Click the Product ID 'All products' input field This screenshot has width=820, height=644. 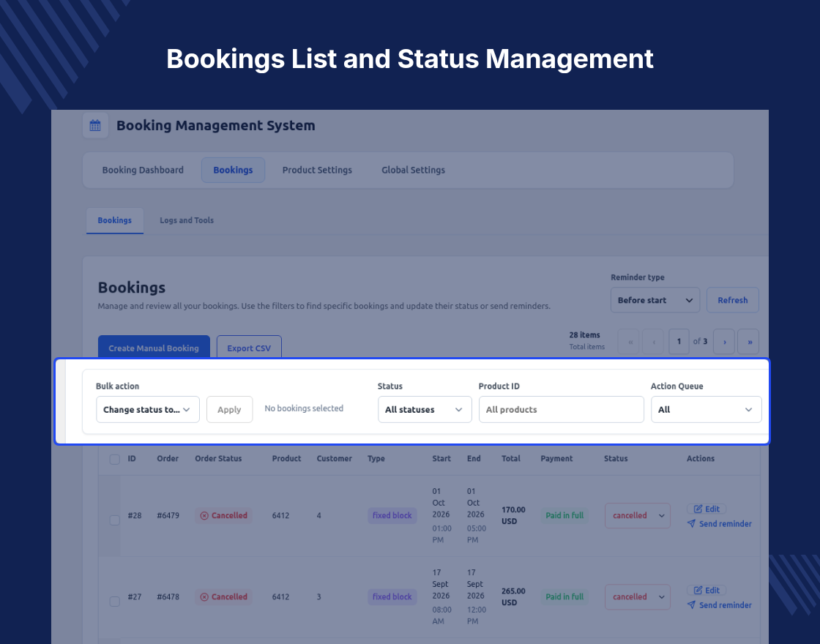tap(561, 409)
